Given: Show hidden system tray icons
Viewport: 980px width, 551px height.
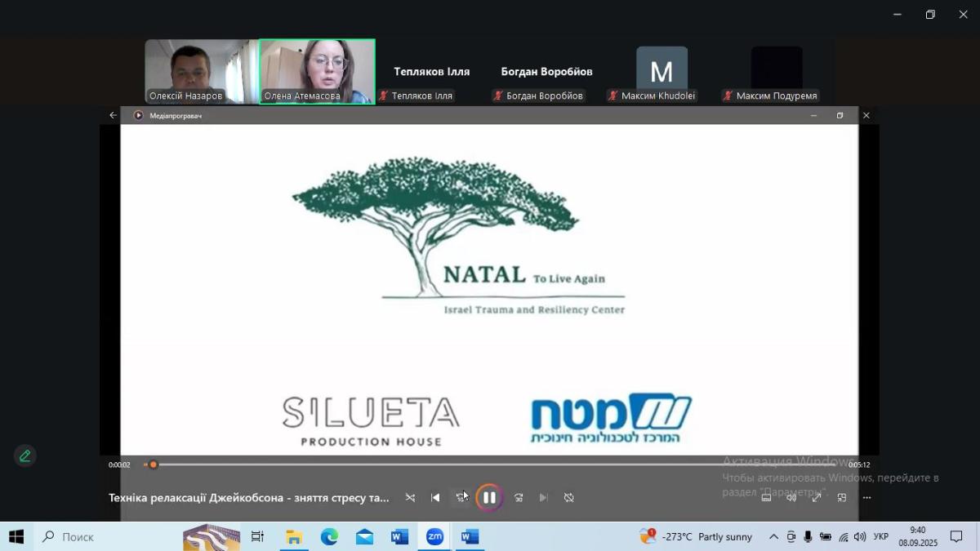Looking at the screenshot, I should point(773,536).
